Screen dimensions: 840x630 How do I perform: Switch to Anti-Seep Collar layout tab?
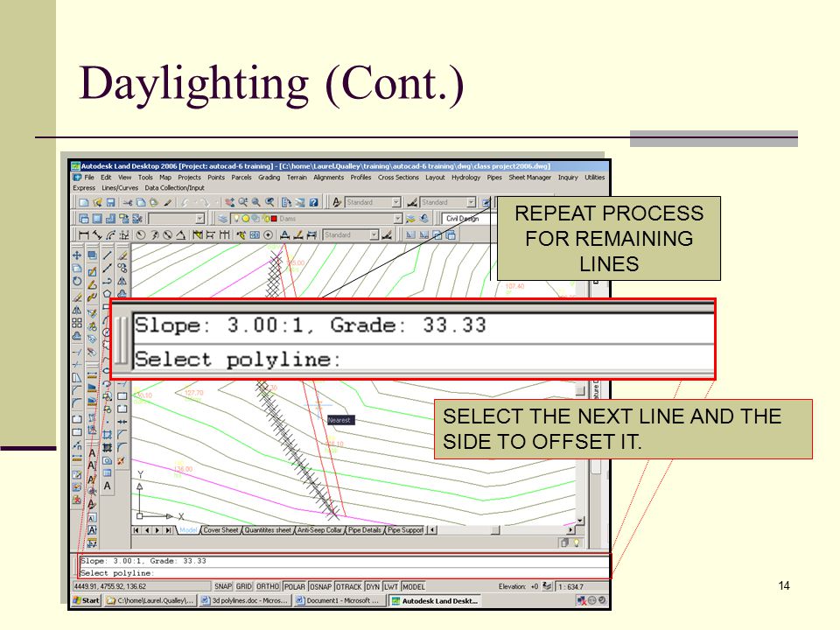[319, 530]
